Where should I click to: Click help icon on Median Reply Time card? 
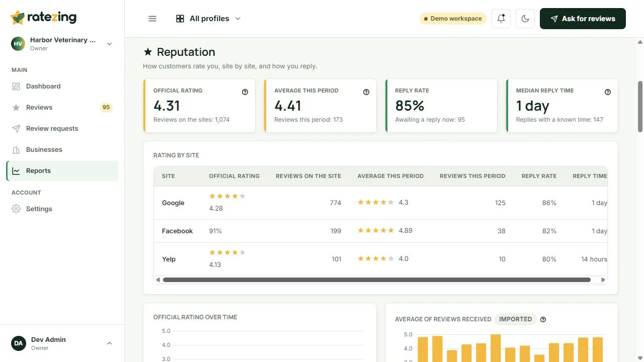608,92
